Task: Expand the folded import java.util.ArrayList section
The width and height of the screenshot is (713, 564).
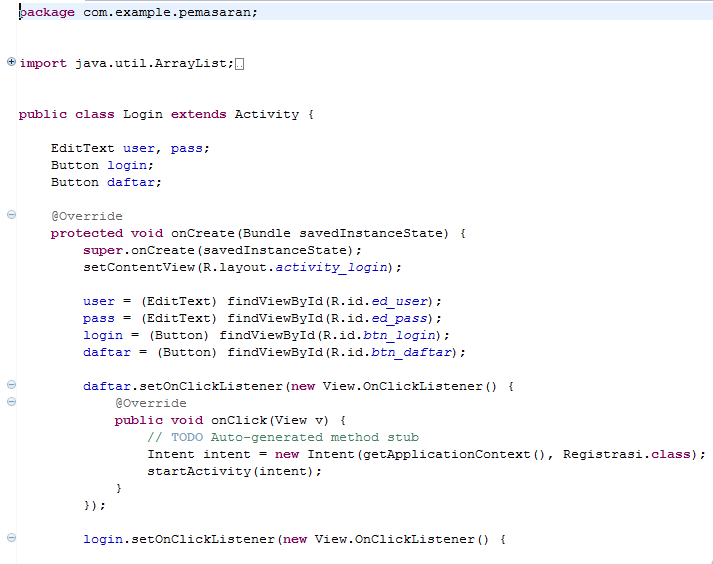Action: (x=11, y=61)
